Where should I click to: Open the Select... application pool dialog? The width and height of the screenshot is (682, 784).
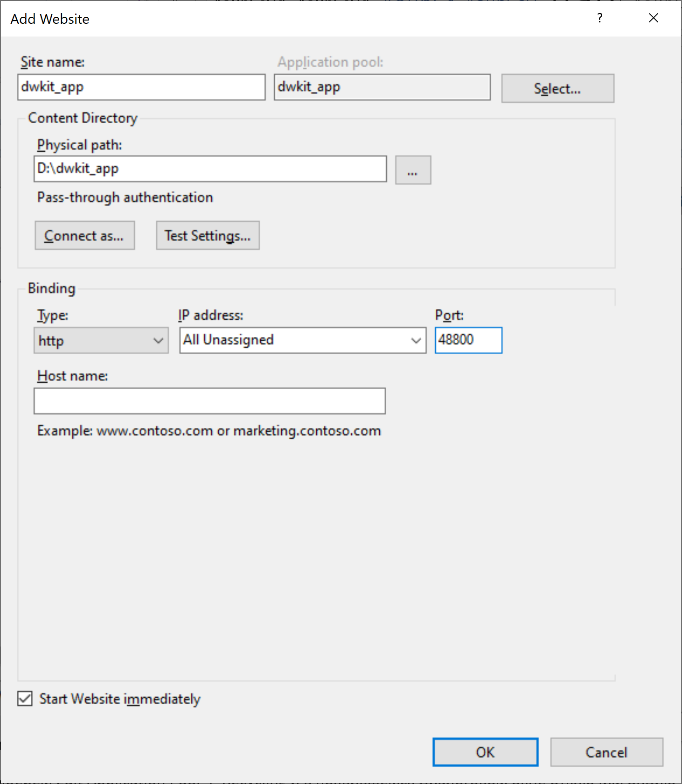tap(557, 88)
